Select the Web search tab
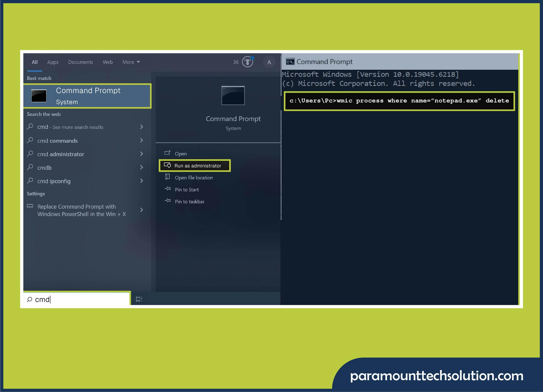This screenshot has width=543, height=392. tap(108, 62)
